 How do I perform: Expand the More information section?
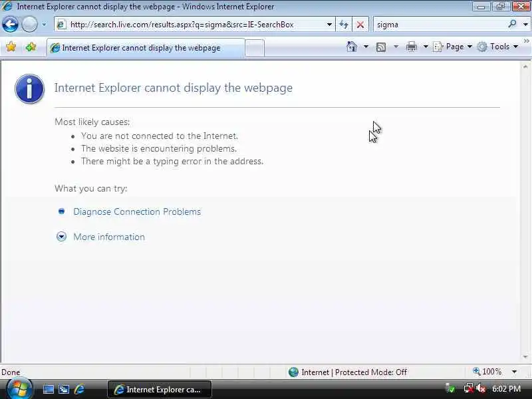tap(109, 237)
